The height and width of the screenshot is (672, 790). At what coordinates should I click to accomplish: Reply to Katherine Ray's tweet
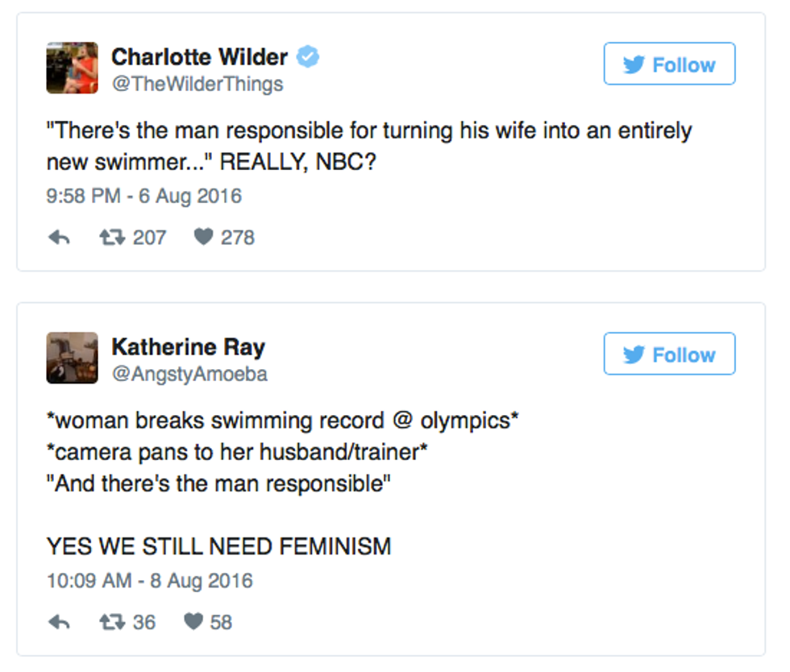59,622
